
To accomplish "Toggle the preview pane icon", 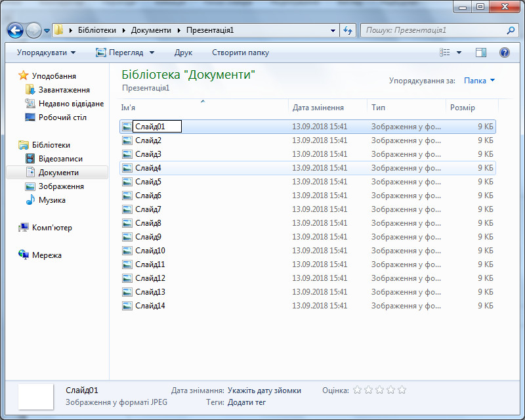I will pyautogui.click(x=481, y=52).
